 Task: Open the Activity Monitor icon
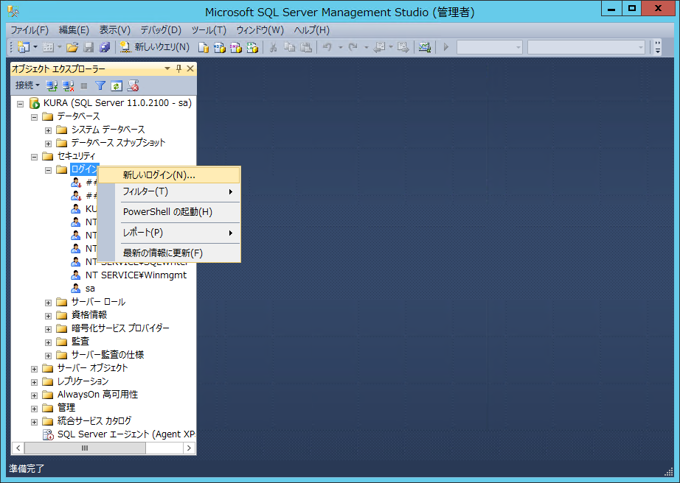pos(425,47)
